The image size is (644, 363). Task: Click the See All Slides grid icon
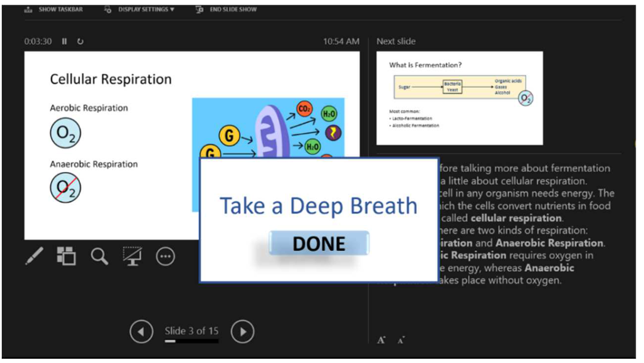pos(66,256)
